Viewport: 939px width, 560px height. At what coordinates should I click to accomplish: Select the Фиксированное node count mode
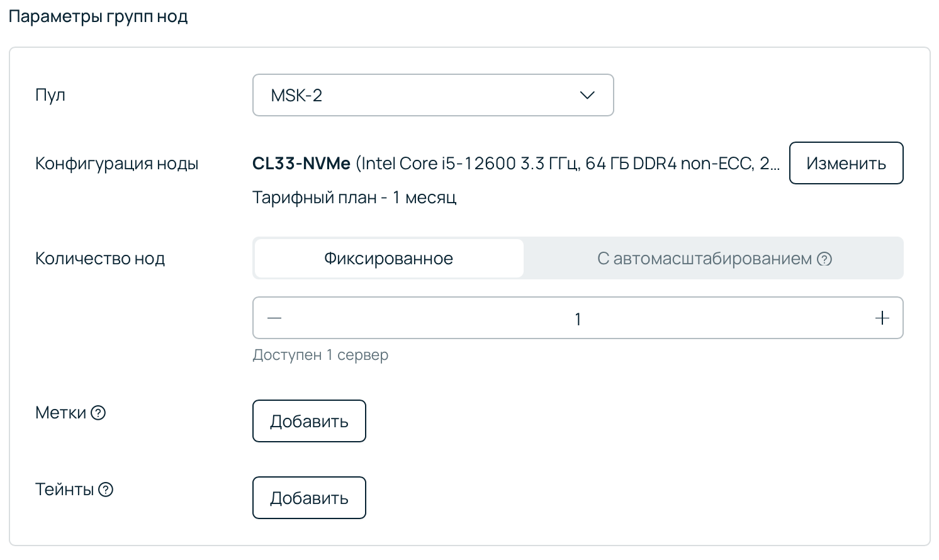(388, 258)
